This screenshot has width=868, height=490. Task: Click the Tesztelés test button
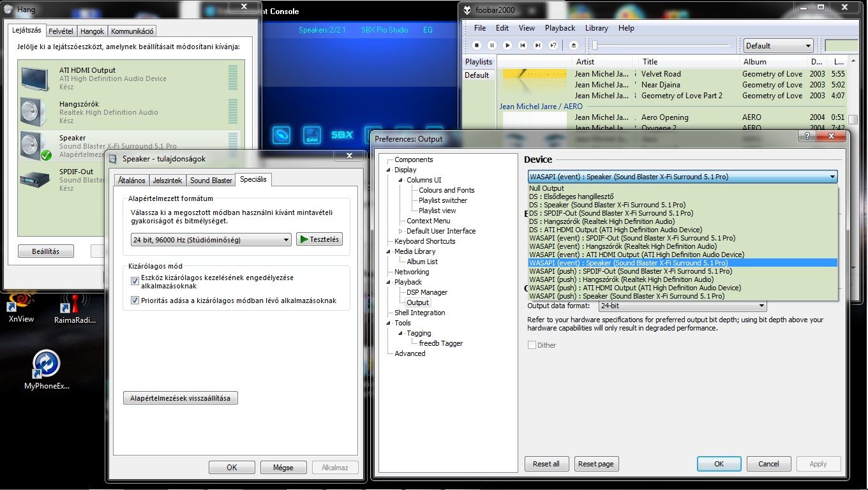pyautogui.click(x=320, y=239)
